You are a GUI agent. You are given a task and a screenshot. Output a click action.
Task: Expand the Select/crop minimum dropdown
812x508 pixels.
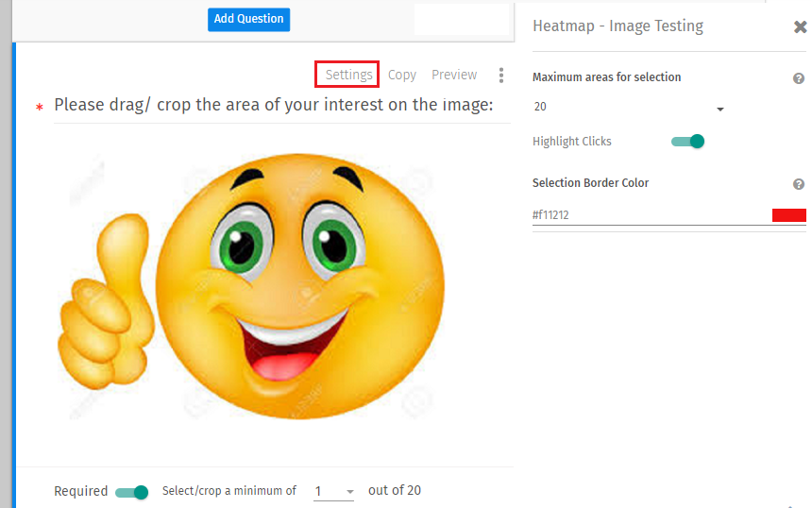[x=334, y=491]
